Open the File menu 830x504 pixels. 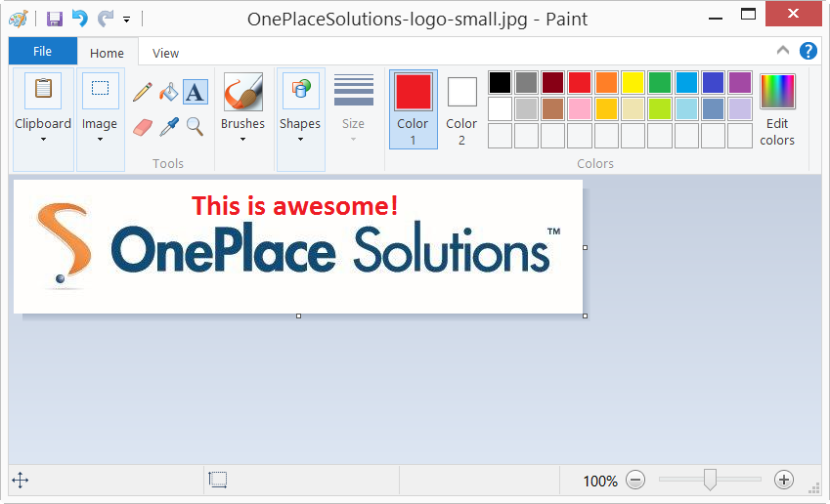(42, 52)
